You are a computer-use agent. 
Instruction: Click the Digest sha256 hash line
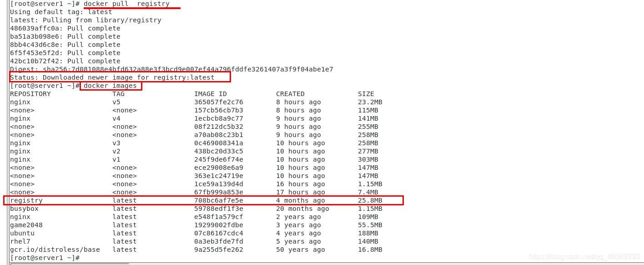pos(171,69)
